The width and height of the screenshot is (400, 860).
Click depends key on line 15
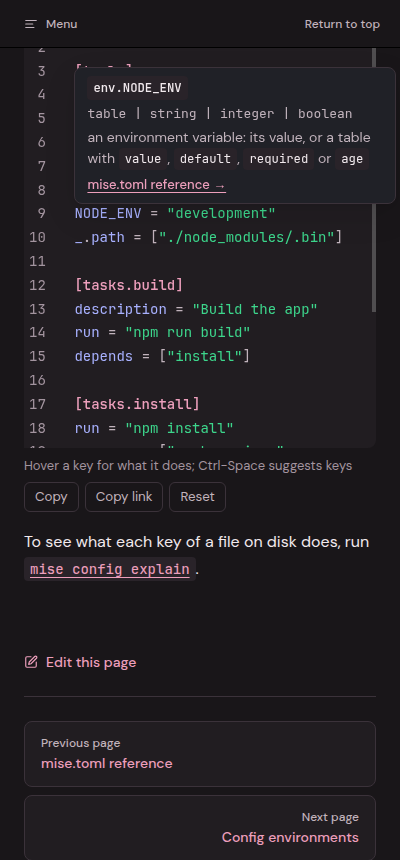[x=104, y=357]
